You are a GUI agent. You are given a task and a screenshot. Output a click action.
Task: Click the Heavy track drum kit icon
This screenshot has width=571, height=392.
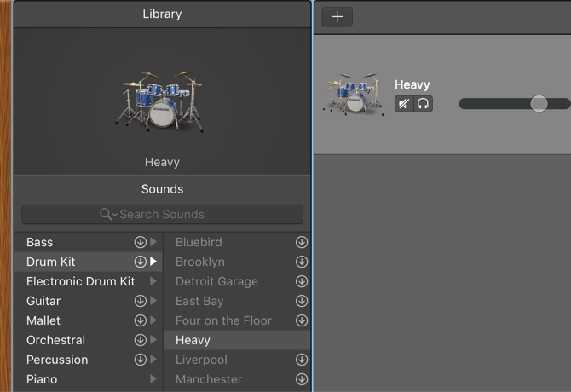pyautogui.click(x=352, y=95)
